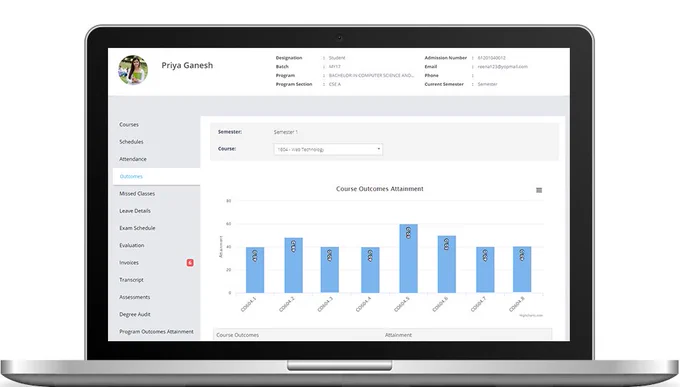The image size is (680, 387).
Task: Open the Course dropdown showing Web Technology
Action: 328,149
